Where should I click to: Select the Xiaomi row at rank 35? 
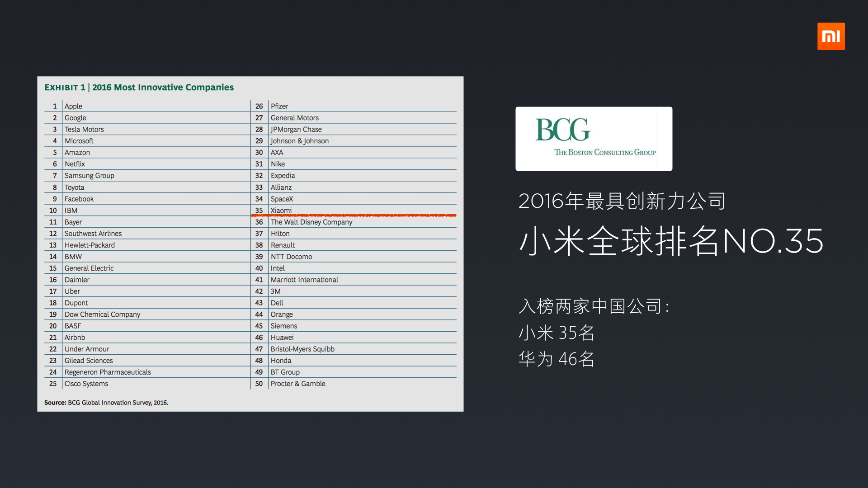click(354, 210)
